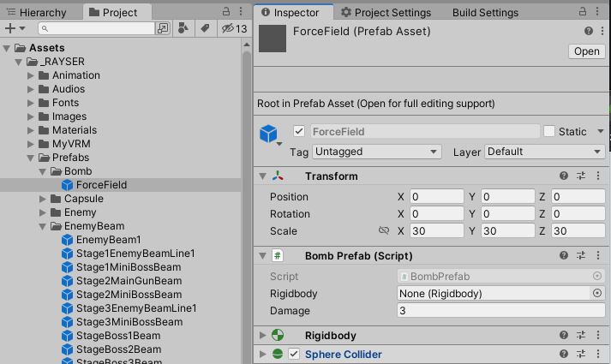611x364 pixels.
Task: Open Bomb Prefab script presets
Action: point(581,255)
